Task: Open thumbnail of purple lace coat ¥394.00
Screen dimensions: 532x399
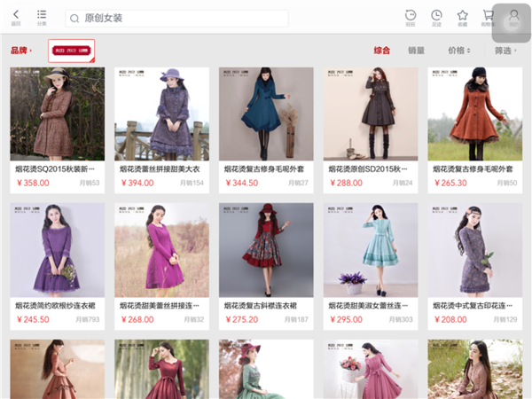Action: pyautogui.click(x=162, y=113)
